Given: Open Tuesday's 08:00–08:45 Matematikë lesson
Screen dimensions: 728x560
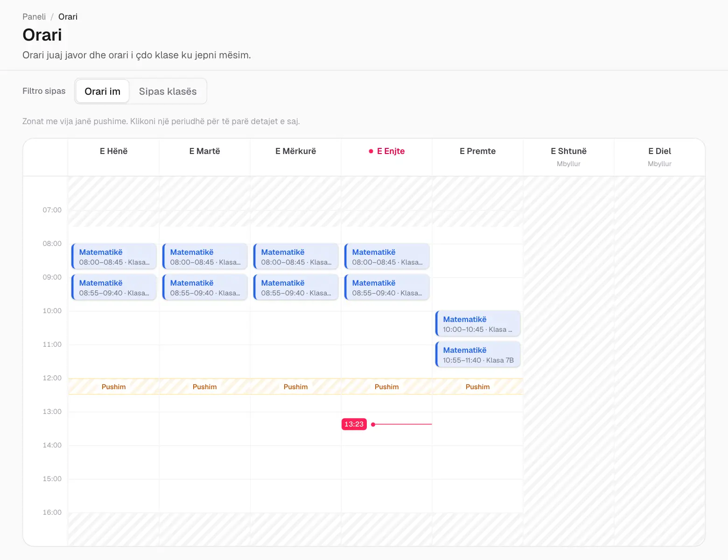Looking at the screenshot, I should point(205,256).
